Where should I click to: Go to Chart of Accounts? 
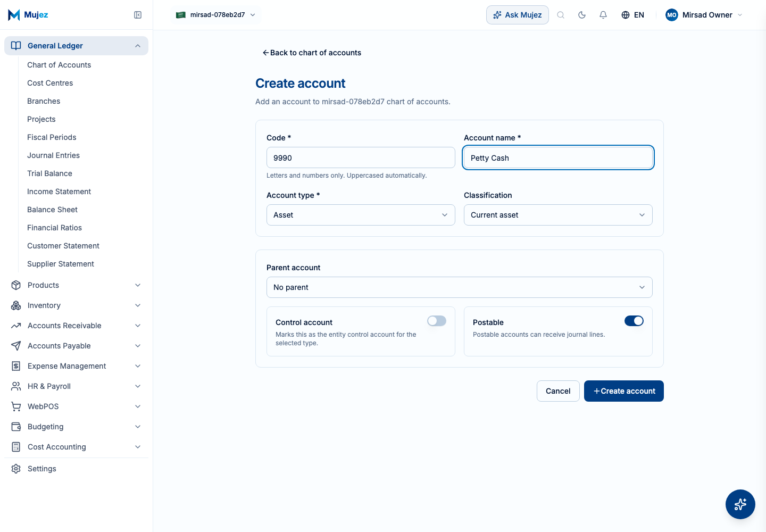click(x=59, y=65)
